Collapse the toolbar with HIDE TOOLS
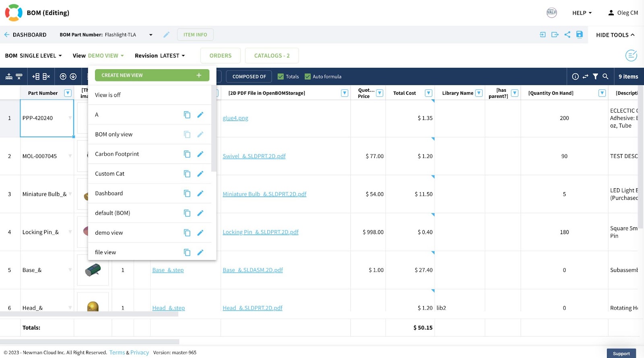Screen dimensions: 644x358 tap(615, 35)
